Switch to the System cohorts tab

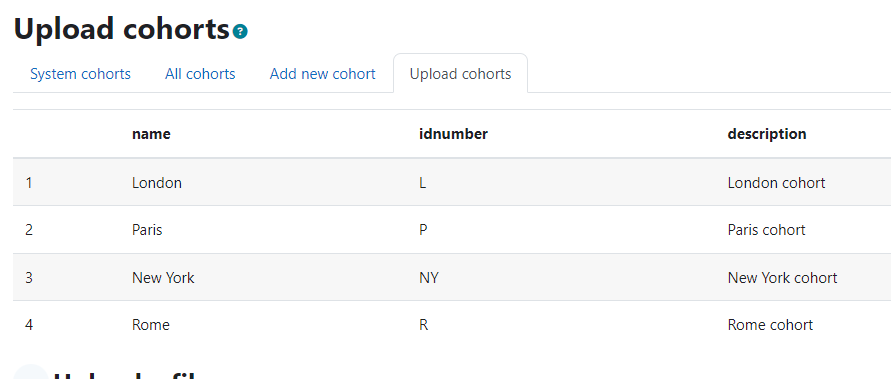click(x=80, y=74)
